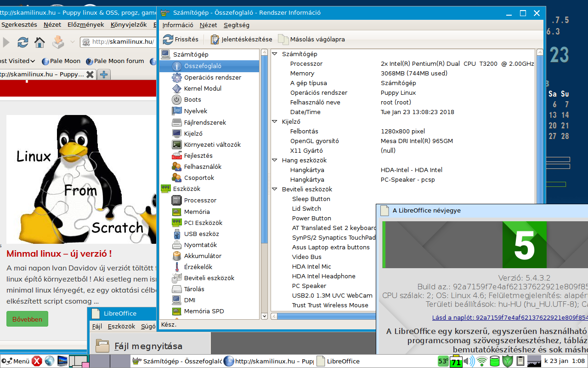
Task: Click Minmal linux – új verzió headline
Action: pos(59,253)
